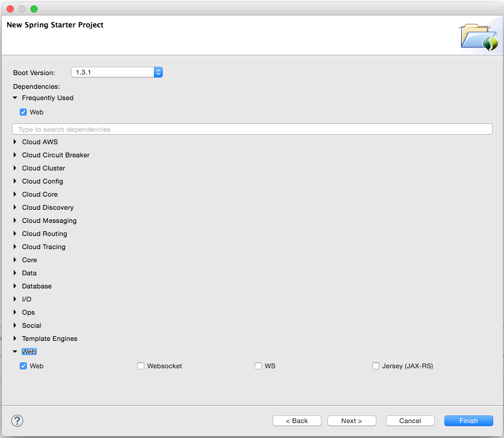Expand the Cloud Core category
This screenshot has height=438, width=504.
coord(15,194)
